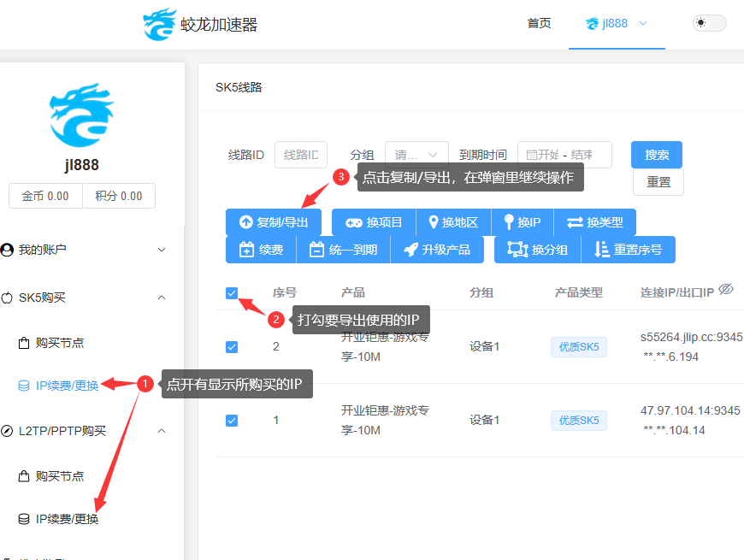
Task: Uncheck the select-all checkbox above the list
Action: 232,292
